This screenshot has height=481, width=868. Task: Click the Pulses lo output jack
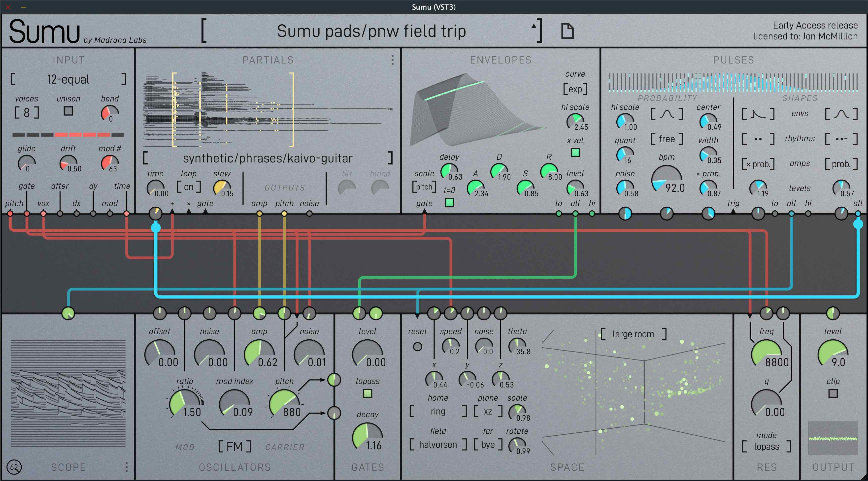(x=775, y=213)
